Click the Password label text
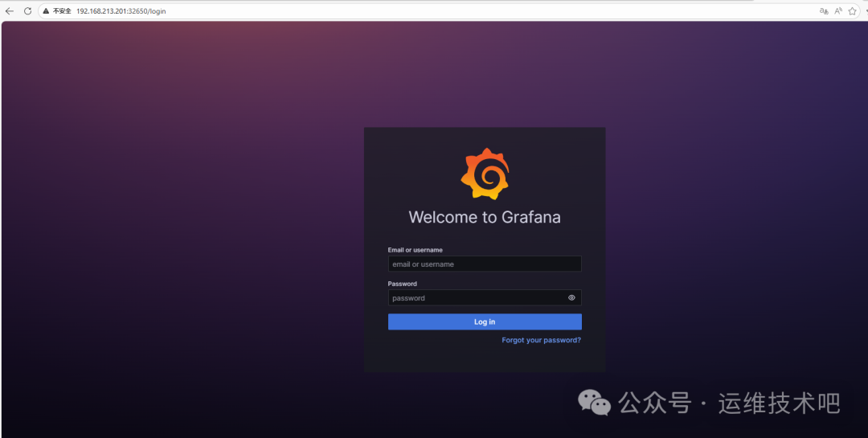 403,284
